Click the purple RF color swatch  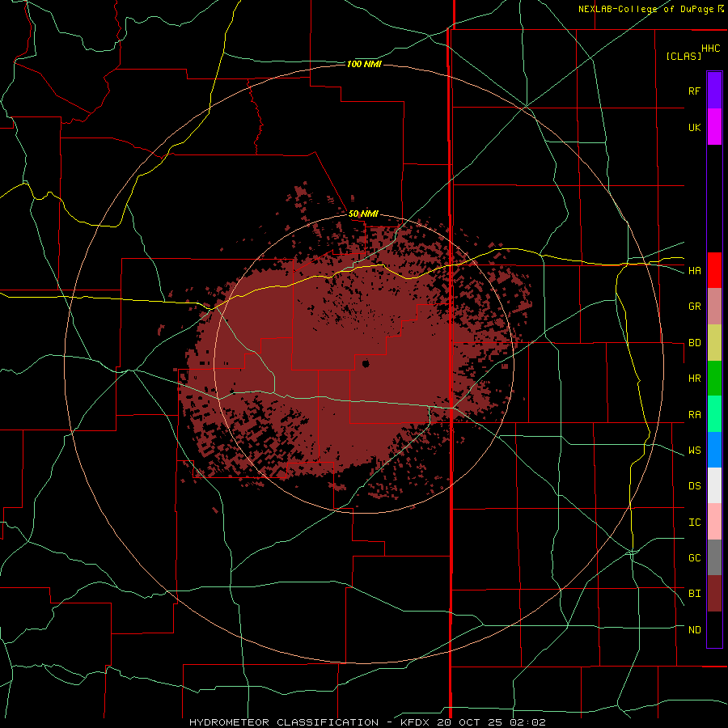(x=714, y=91)
